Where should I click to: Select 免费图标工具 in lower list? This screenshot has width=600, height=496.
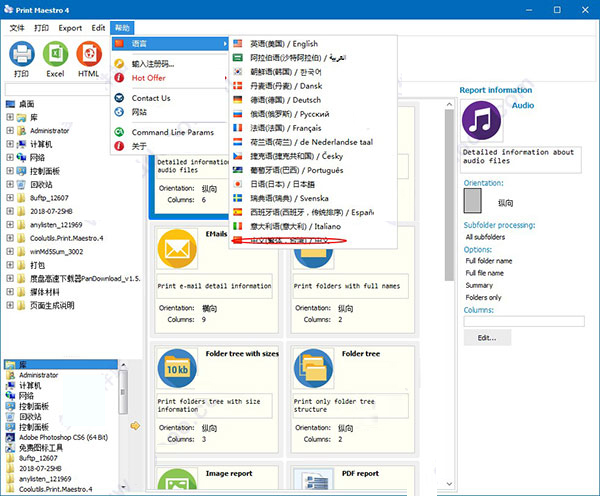(41, 448)
